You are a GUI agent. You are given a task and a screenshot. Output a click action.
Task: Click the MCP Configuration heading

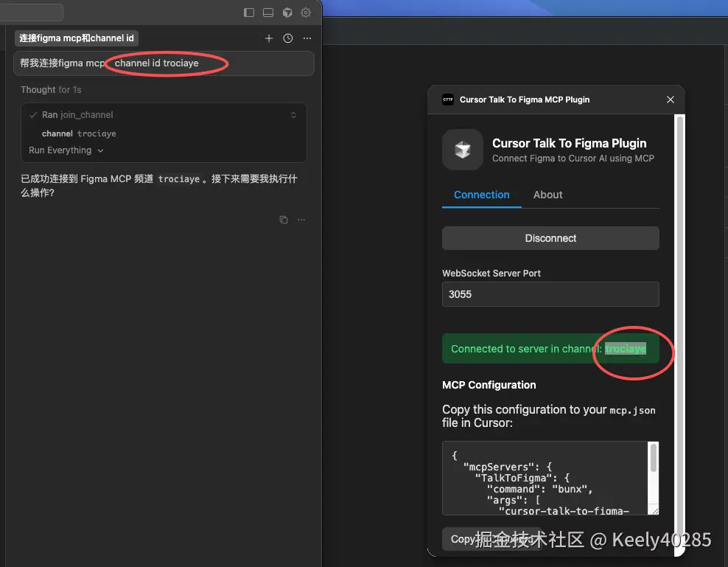[x=489, y=385]
